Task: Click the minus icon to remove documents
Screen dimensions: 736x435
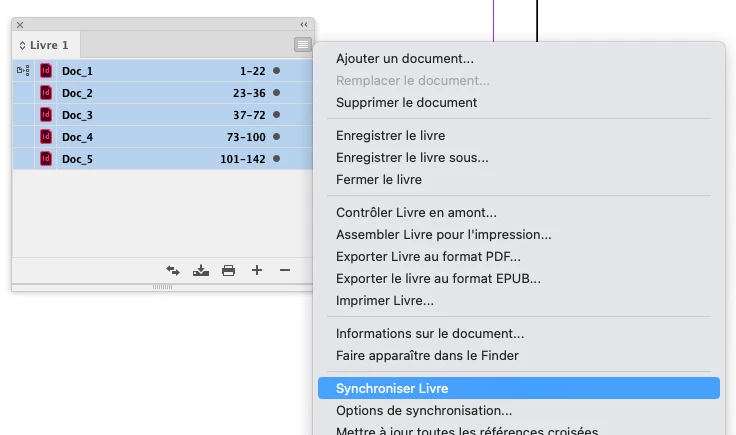Action: pos(285,270)
